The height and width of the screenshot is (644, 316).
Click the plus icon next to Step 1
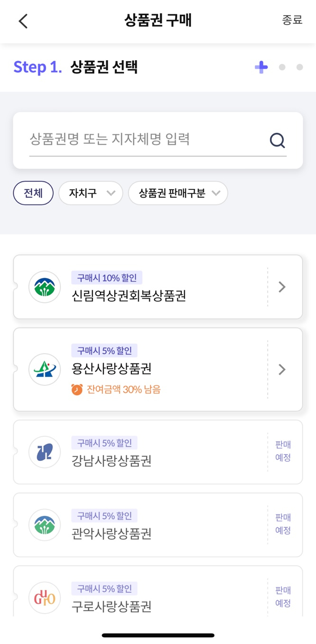(260, 67)
